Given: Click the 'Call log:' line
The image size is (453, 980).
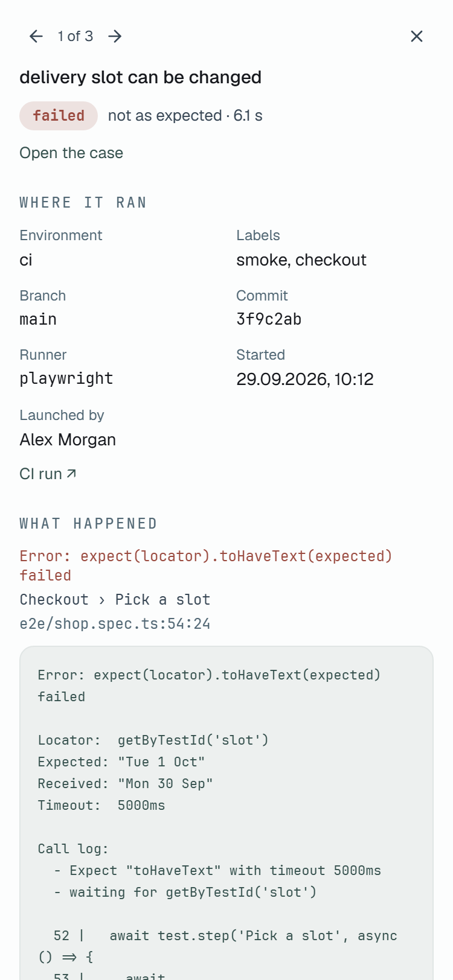Looking at the screenshot, I should [x=73, y=849].
